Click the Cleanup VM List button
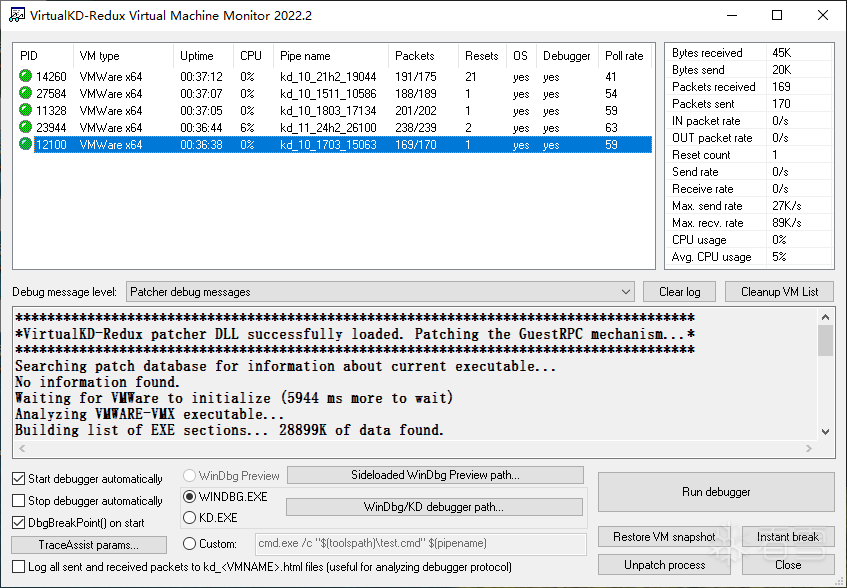The width and height of the screenshot is (847, 588). coord(779,292)
